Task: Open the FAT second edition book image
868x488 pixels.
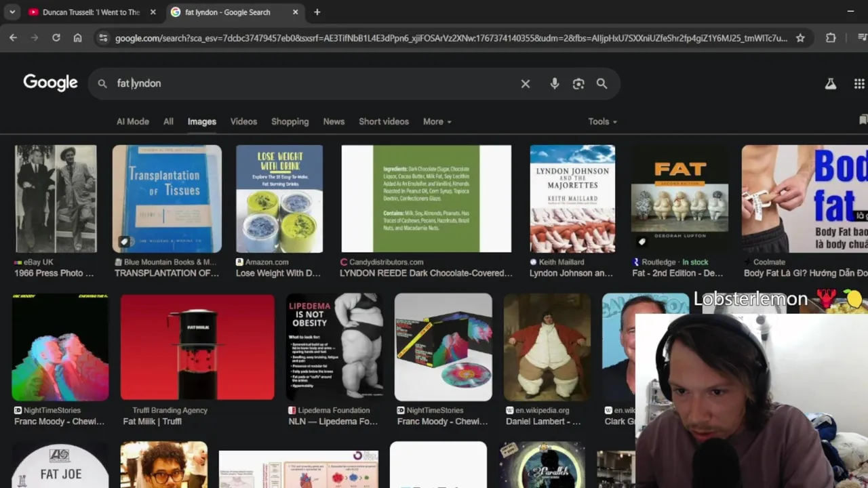Action: coord(679,199)
